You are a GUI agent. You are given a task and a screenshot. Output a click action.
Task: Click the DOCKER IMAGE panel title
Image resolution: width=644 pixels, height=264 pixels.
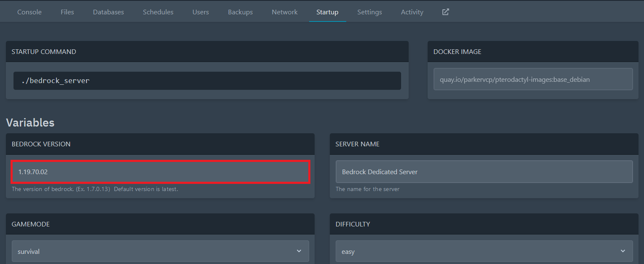pos(457,52)
